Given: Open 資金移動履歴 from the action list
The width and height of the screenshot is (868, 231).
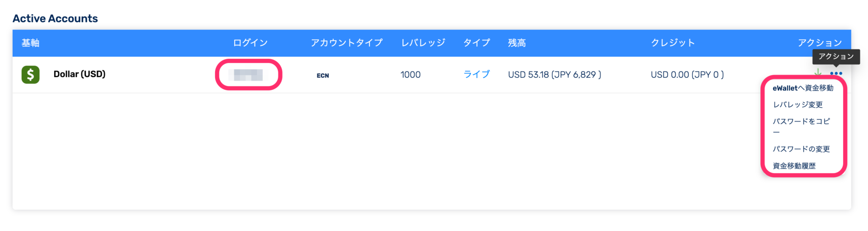Looking at the screenshot, I should tap(794, 166).
